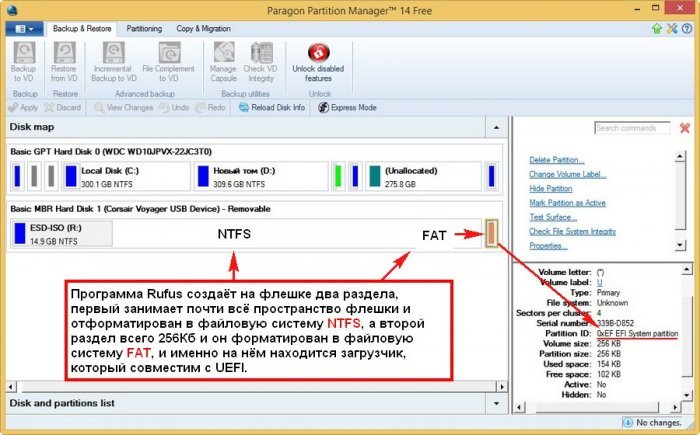Collapse the Disk map panel
The image size is (700, 435).
(x=496, y=127)
